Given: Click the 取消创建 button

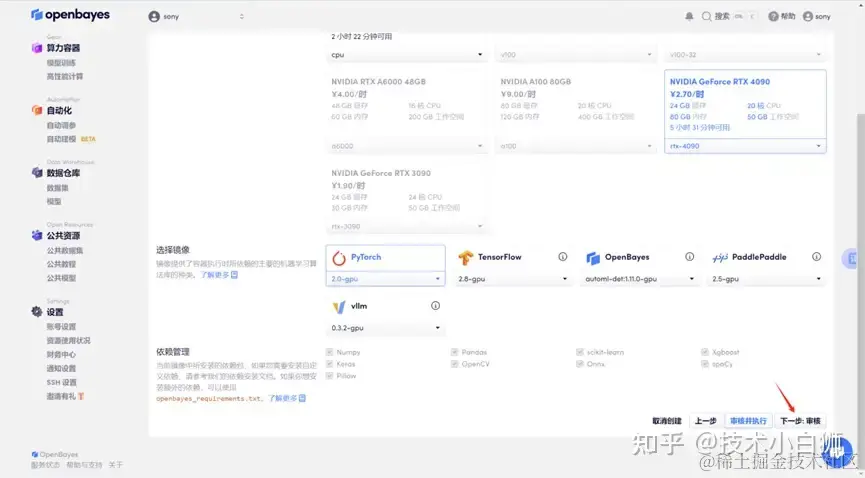Looking at the screenshot, I should 667,421.
